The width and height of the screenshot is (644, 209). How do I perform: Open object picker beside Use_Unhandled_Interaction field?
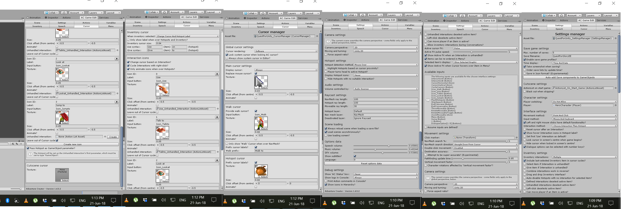point(218,109)
